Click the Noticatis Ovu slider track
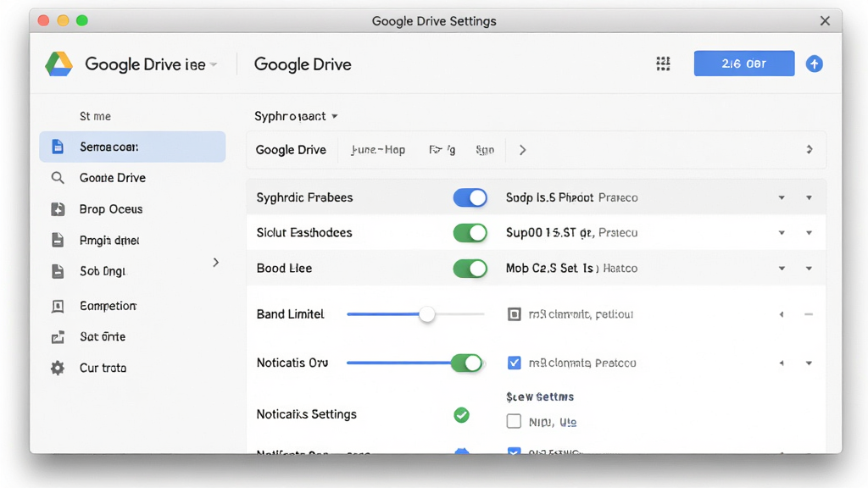The width and height of the screenshot is (868, 488). (398, 363)
